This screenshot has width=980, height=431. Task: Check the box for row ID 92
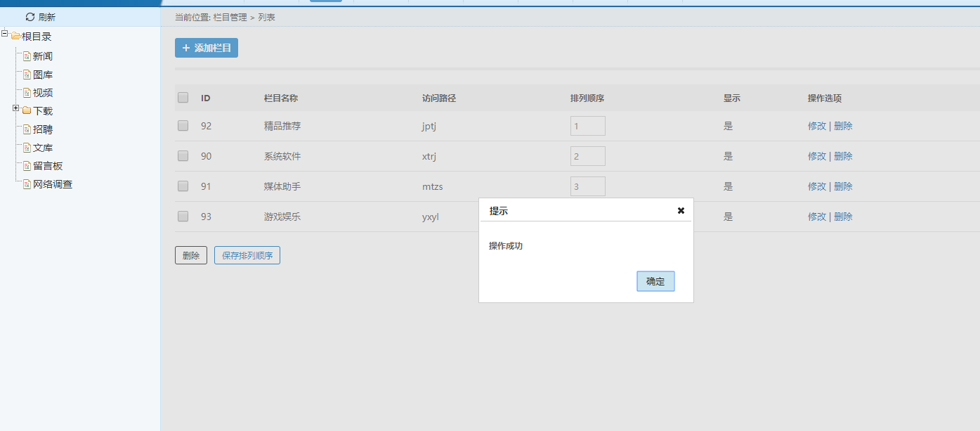click(x=183, y=126)
